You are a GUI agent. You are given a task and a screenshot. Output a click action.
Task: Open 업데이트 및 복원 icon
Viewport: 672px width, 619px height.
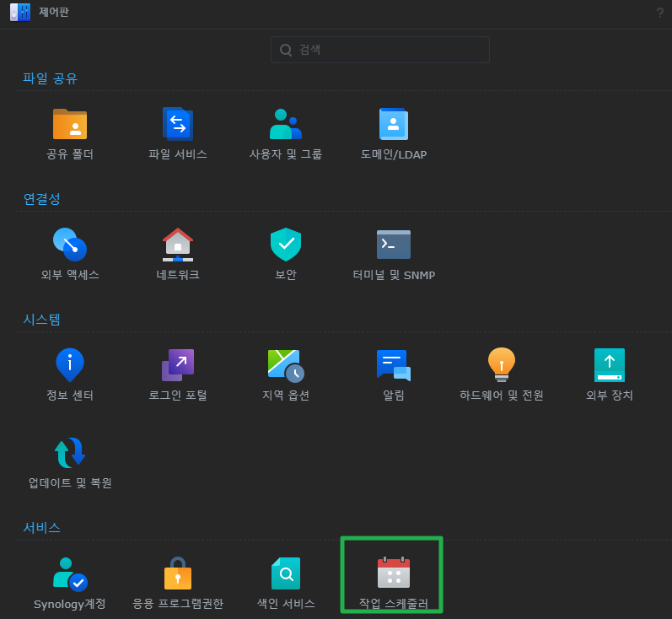click(70, 453)
